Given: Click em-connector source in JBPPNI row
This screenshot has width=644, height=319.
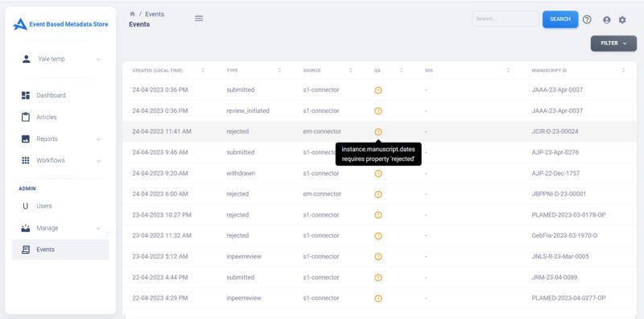Looking at the screenshot, I should pos(322,194).
